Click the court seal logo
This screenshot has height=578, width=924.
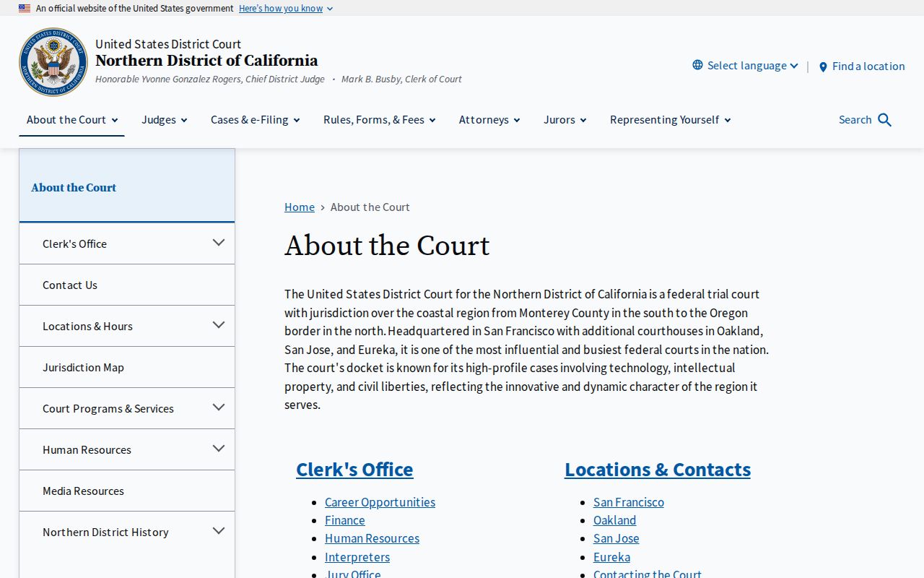pyautogui.click(x=53, y=61)
